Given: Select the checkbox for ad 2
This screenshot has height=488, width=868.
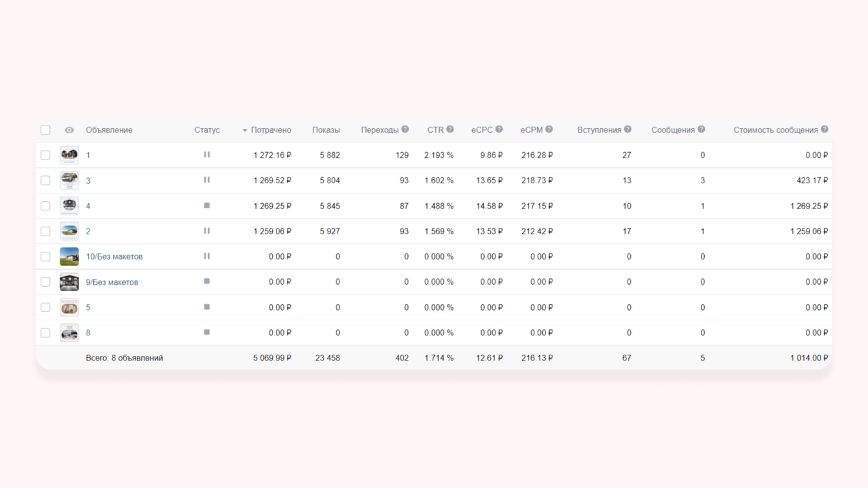Looking at the screenshot, I should (x=45, y=231).
